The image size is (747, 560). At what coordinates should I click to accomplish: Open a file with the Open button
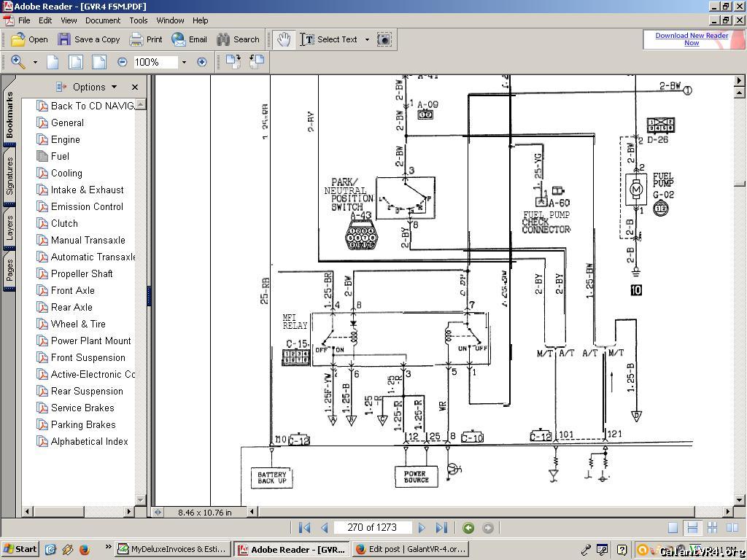[29, 39]
